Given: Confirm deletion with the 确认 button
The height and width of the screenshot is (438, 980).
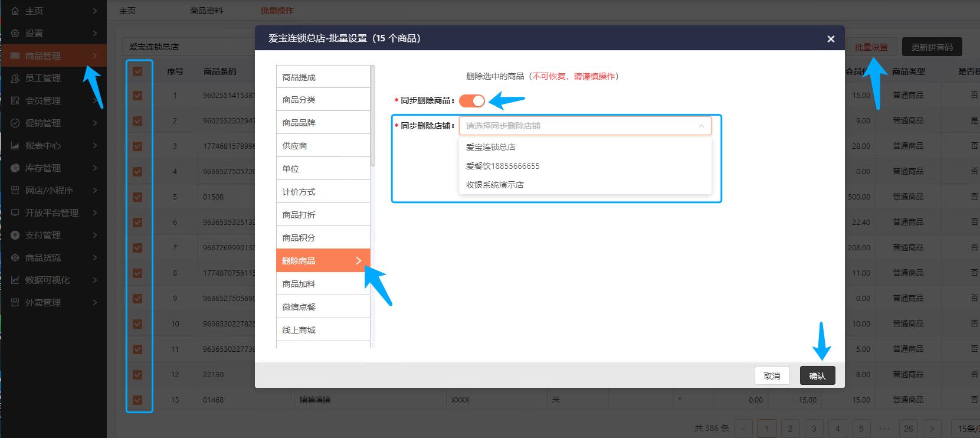Looking at the screenshot, I should (817, 375).
